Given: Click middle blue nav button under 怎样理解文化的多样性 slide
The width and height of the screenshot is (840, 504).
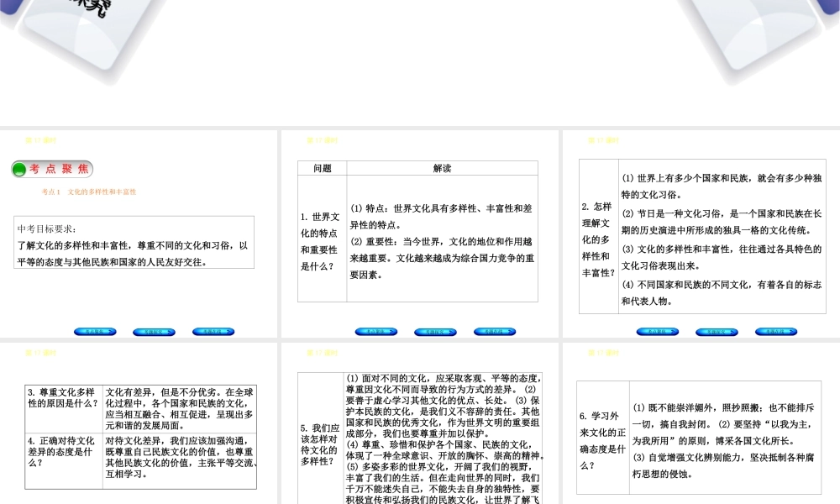Looking at the screenshot, I should (x=717, y=332).
